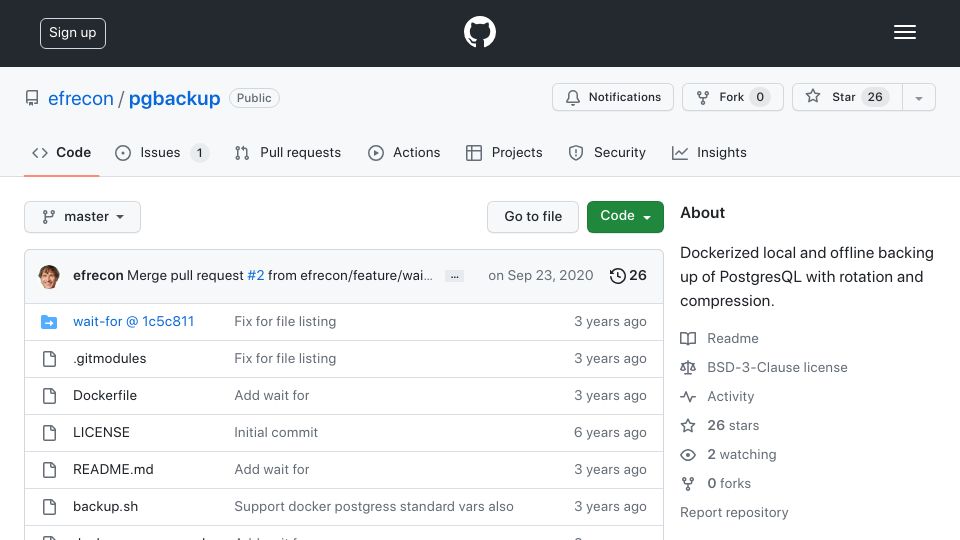This screenshot has height=540, width=960.
Task: View the 0 forks link
Action: [x=729, y=484]
